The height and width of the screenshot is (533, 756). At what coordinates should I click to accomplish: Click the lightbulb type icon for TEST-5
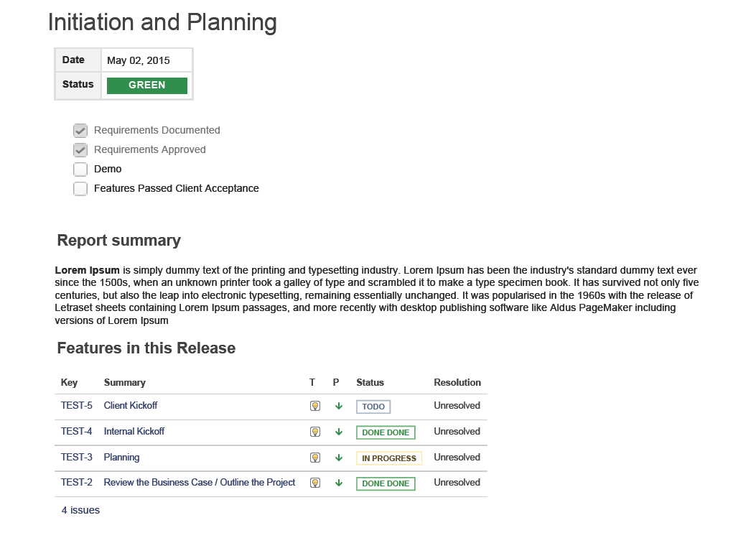point(314,406)
